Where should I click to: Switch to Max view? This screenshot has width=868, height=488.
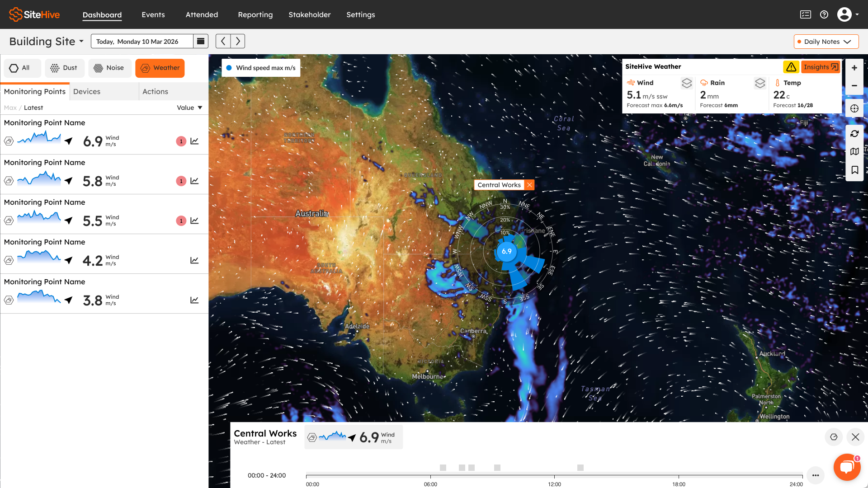point(10,108)
